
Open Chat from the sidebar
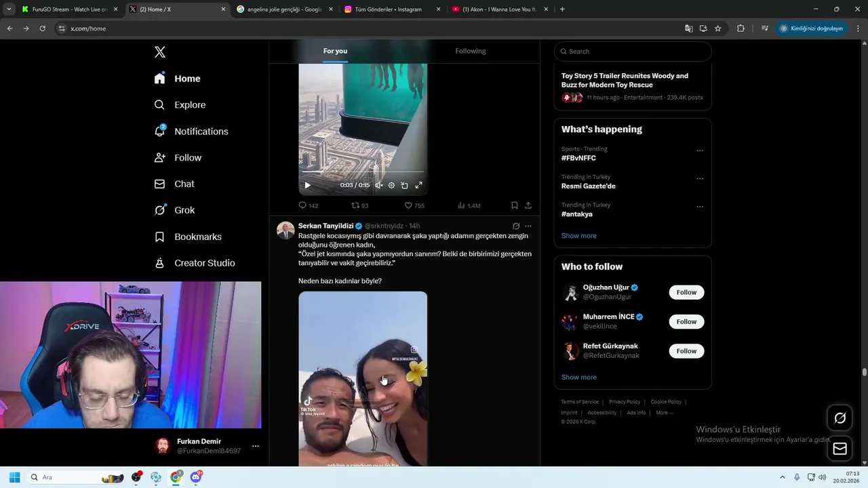(174, 184)
